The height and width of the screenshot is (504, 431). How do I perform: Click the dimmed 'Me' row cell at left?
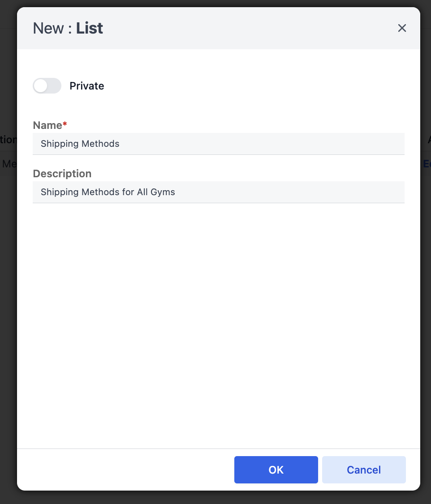(x=9, y=164)
